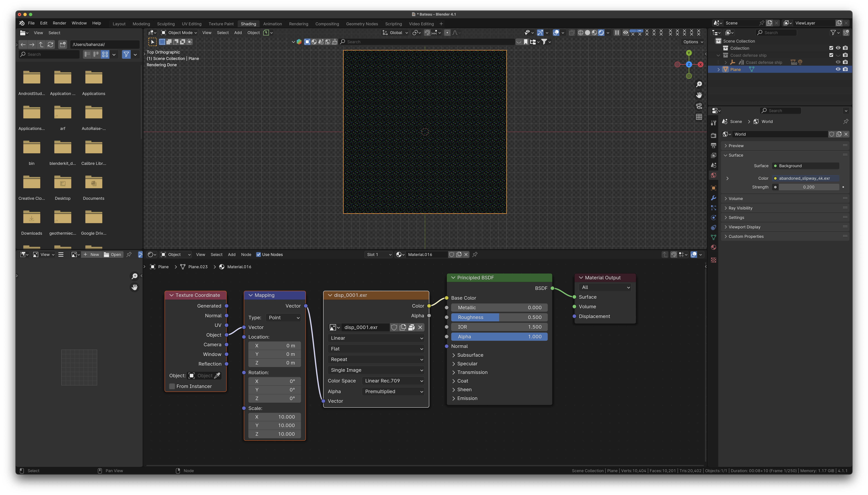Pin the node editor to Material.016

(475, 255)
